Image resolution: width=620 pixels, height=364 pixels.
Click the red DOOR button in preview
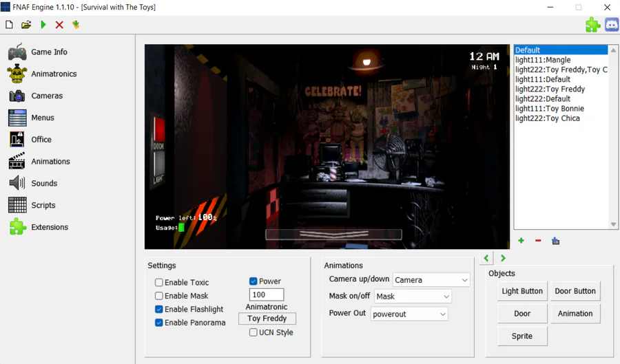coord(159,129)
